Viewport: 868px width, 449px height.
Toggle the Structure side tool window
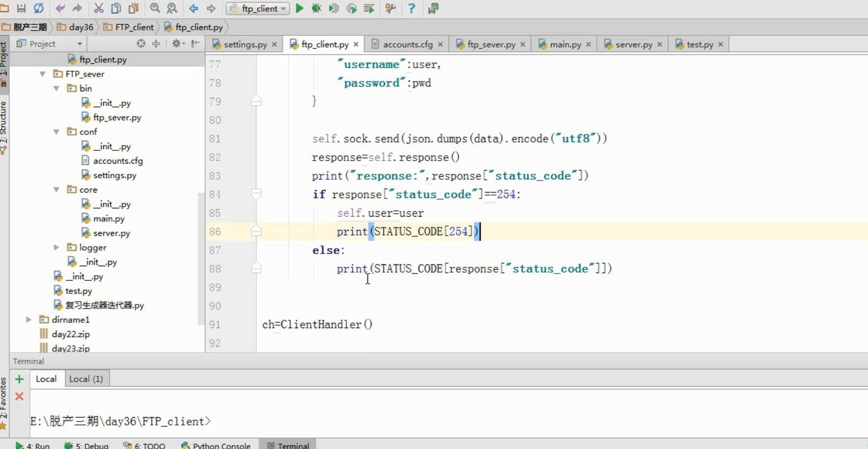coord(4,128)
